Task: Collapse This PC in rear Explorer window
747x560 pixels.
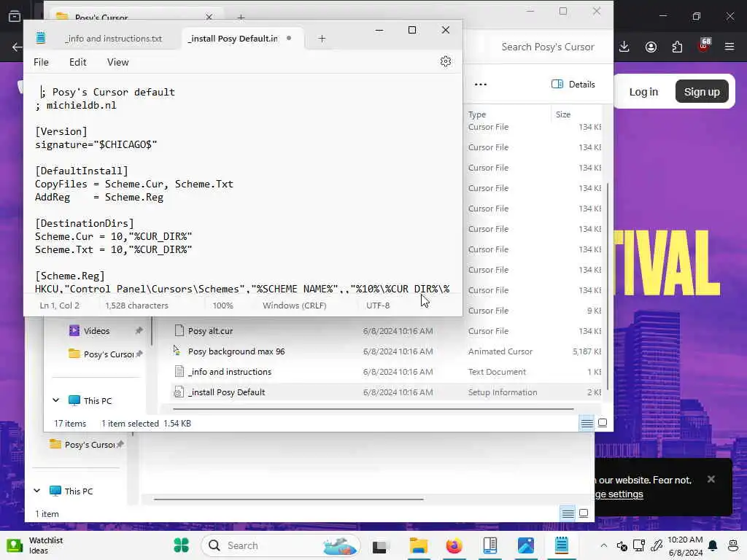Action: coord(36,491)
